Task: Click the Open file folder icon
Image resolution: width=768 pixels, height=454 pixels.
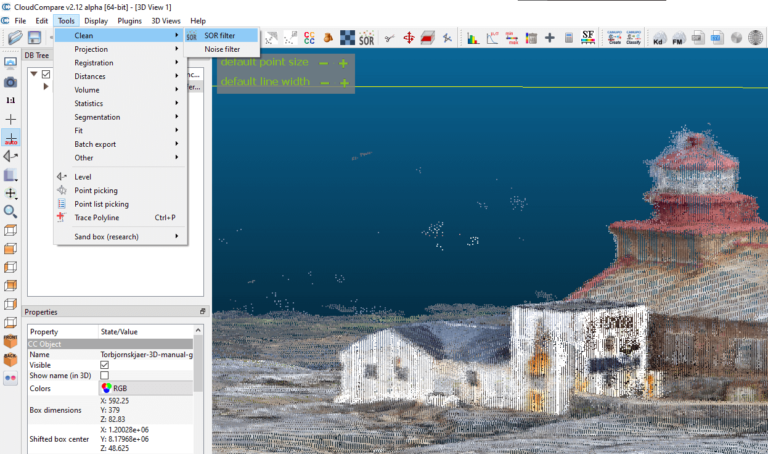Action: pyautogui.click(x=15, y=37)
